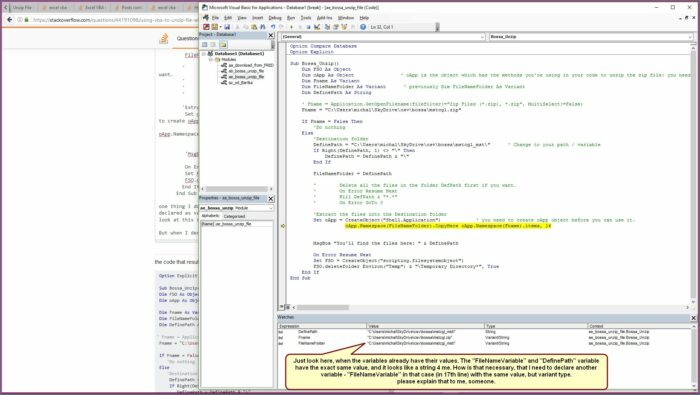Click the Undo arrow toolbar icon
The height and width of the screenshot is (395, 700).
pos(273,27)
